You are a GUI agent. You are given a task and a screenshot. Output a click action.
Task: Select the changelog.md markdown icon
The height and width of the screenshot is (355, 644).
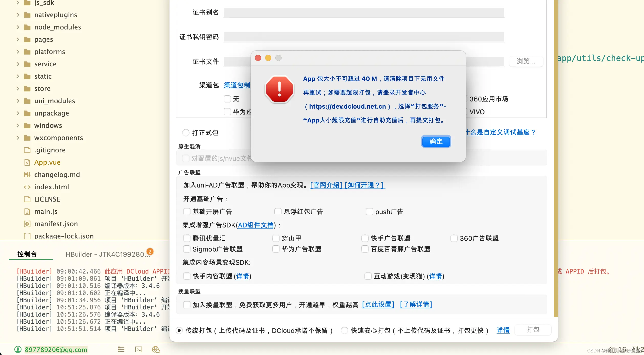click(x=27, y=174)
